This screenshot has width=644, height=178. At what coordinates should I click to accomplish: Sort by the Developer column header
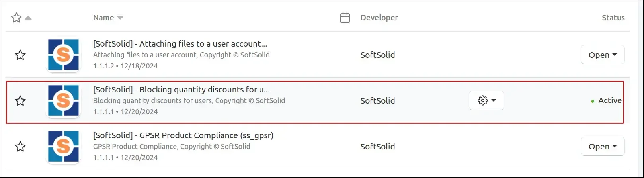click(379, 18)
